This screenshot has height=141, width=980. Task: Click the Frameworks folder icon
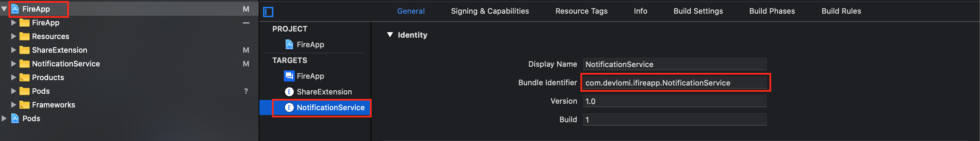tap(24, 105)
